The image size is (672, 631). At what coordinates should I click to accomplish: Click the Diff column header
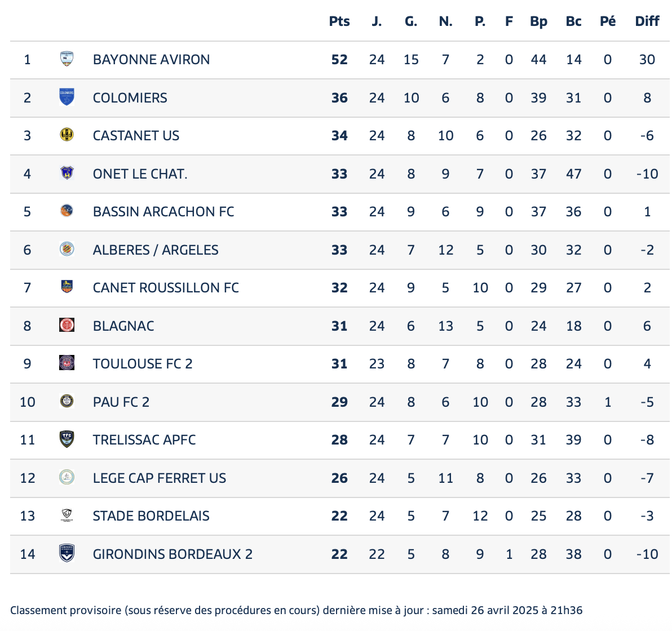point(647,21)
